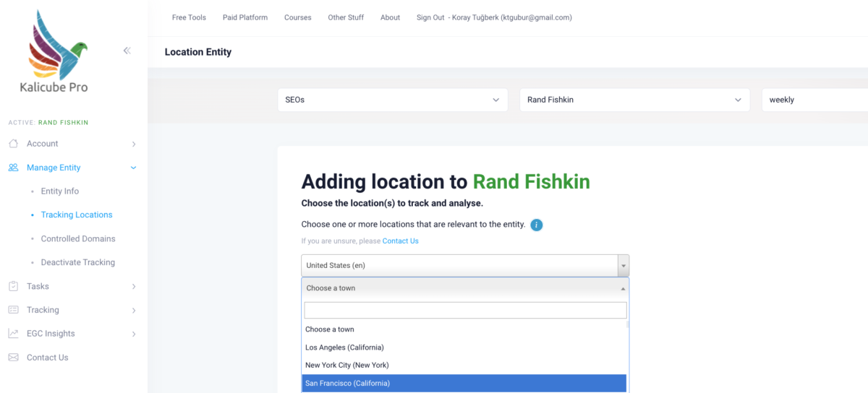
Task: Open the Rand Fishkin entity dropdown
Action: point(634,100)
